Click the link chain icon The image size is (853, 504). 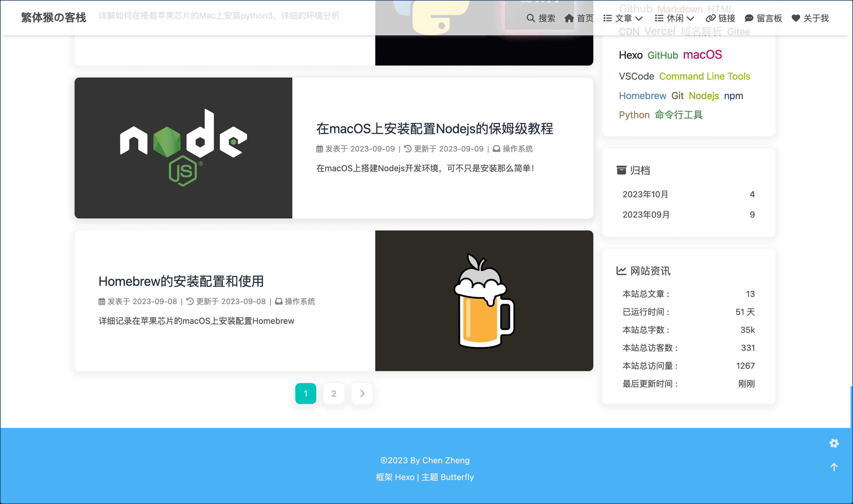click(x=710, y=18)
